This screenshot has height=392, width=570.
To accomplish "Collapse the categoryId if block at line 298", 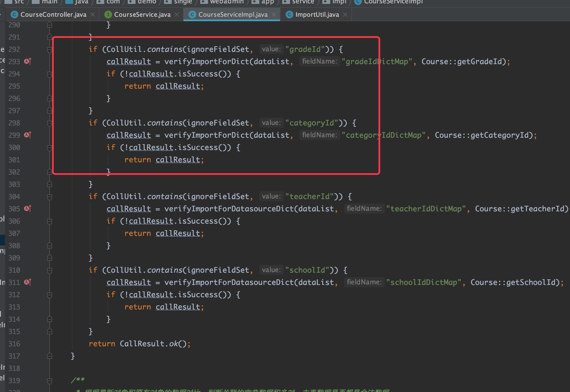I will click(x=50, y=123).
